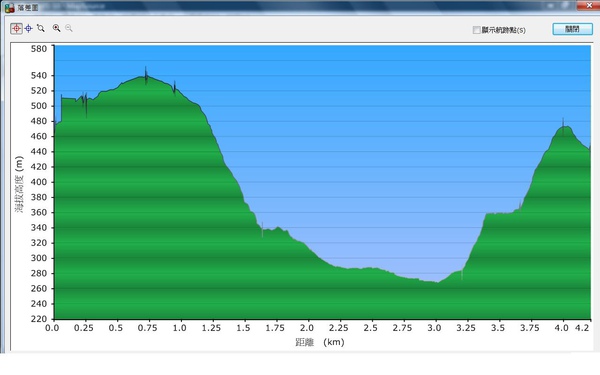Click the 3.75 distance axis label
This screenshot has height=375, width=600.
[530, 328]
